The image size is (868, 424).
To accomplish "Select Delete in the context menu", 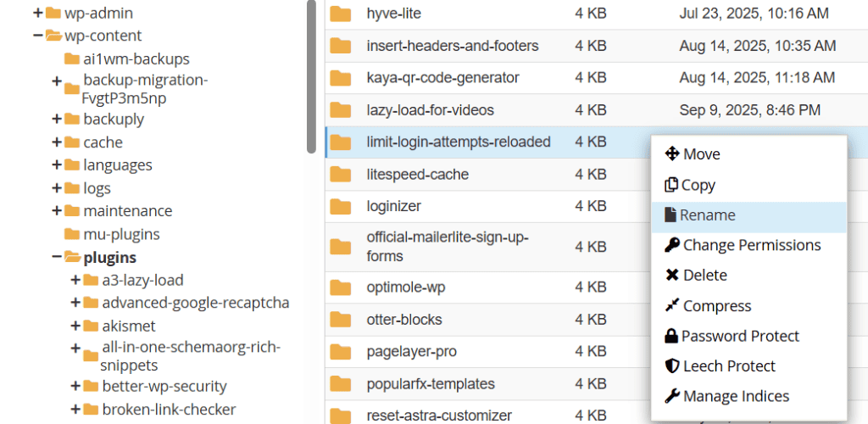I will tap(704, 276).
